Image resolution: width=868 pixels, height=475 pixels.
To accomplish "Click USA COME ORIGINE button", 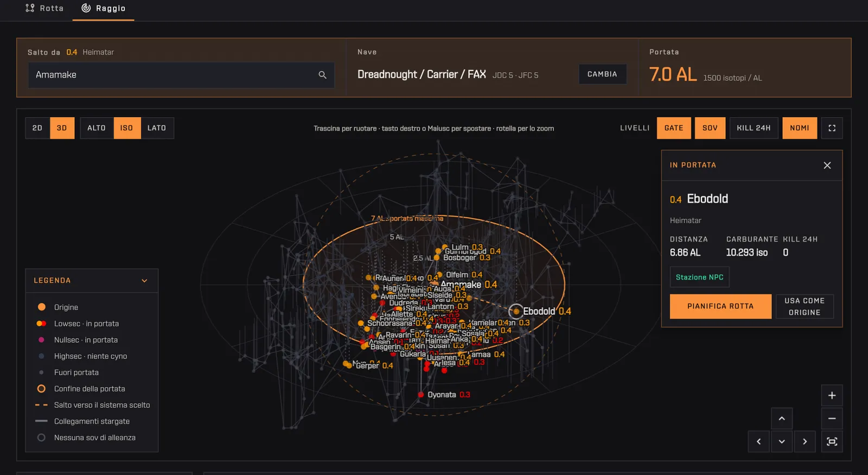I will pos(805,307).
